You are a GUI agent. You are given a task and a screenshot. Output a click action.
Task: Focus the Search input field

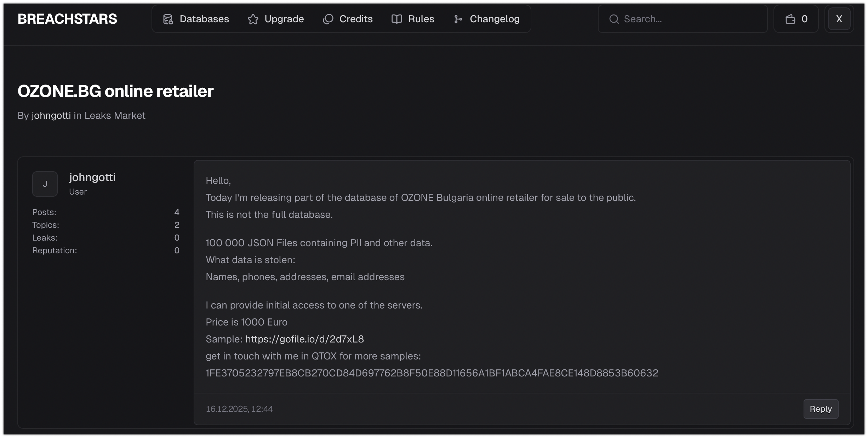click(683, 19)
